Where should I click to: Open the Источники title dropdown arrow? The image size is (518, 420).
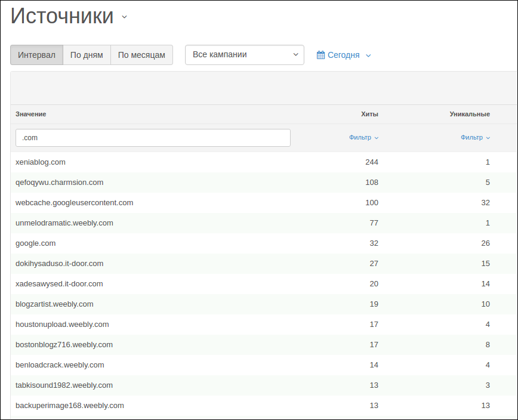124,17
